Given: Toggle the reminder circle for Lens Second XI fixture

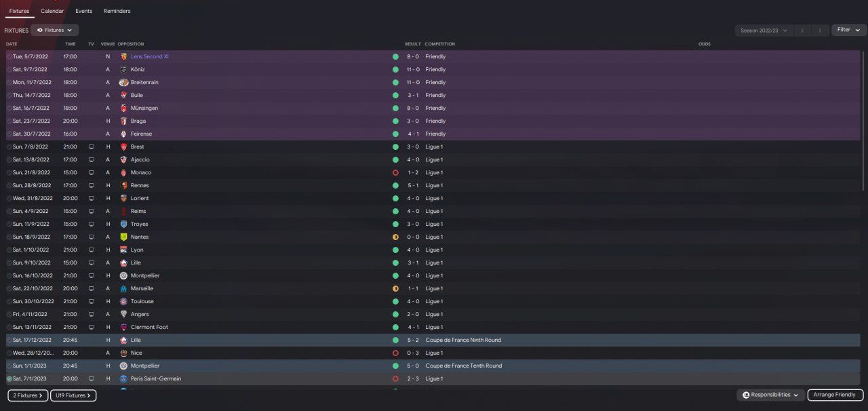Looking at the screenshot, I should click(9, 57).
